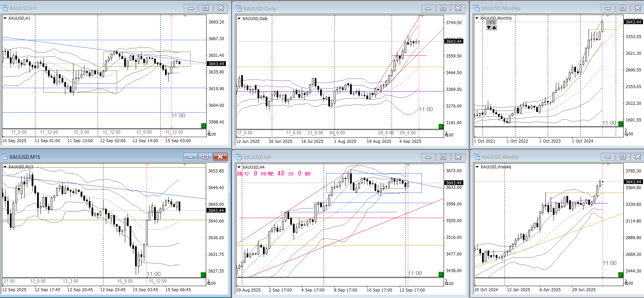Click the 3643.44 price marker on H1 scale
Image resolution: width=644 pixels, height=298 pixels.
(x=216, y=64)
